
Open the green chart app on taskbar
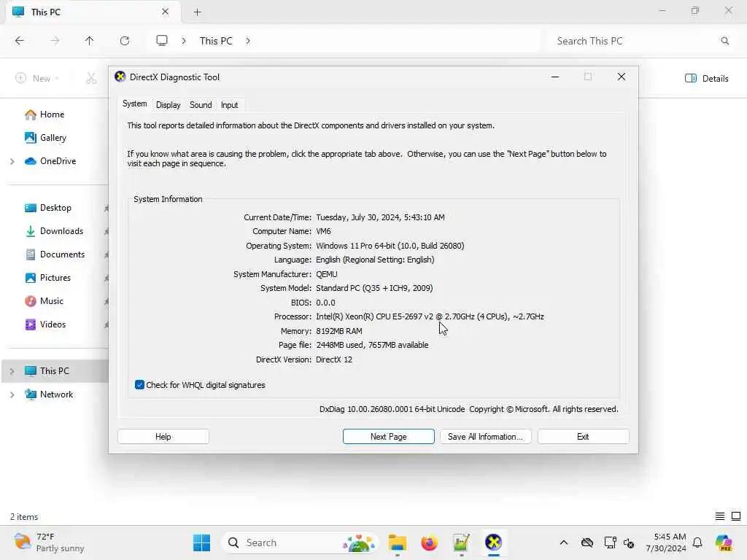click(x=461, y=542)
